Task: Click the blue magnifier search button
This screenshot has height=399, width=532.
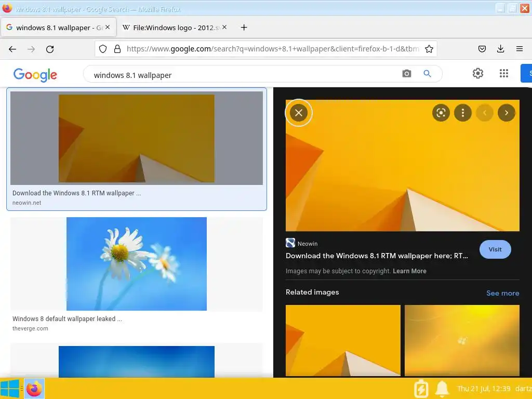Action: [x=427, y=74]
